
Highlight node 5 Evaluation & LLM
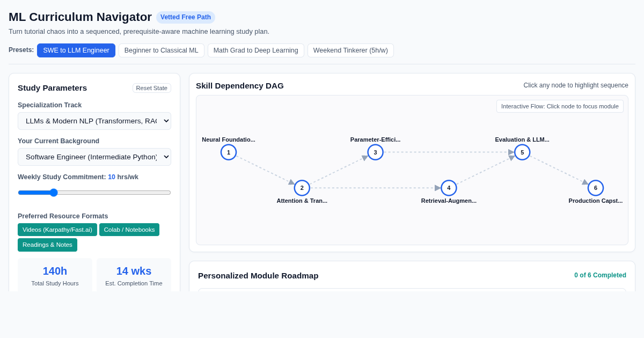pyautogui.click(x=522, y=152)
